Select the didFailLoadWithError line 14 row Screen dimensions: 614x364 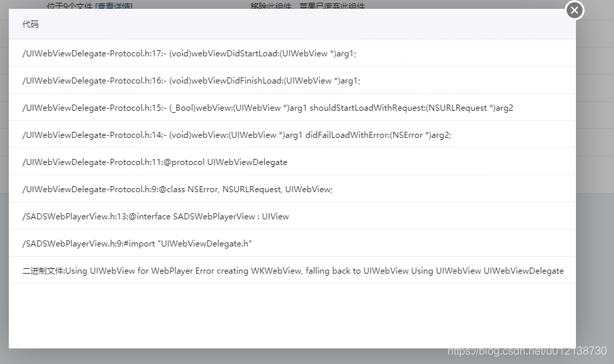point(292,134)
